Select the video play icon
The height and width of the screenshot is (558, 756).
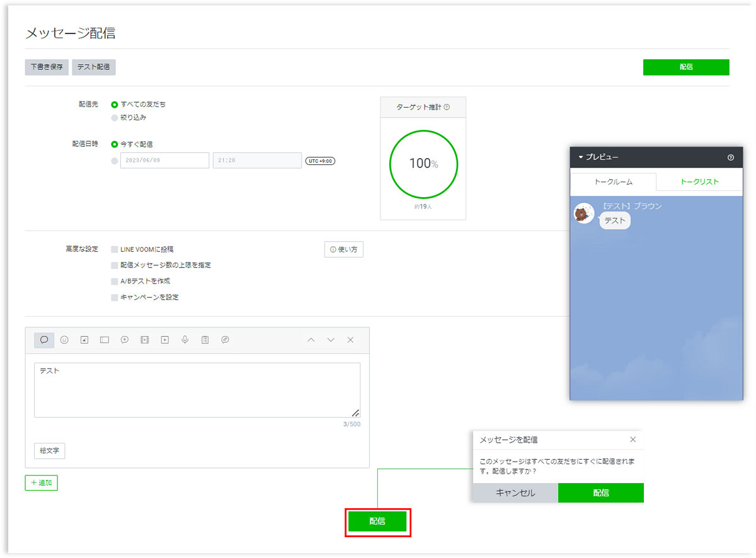164,340
